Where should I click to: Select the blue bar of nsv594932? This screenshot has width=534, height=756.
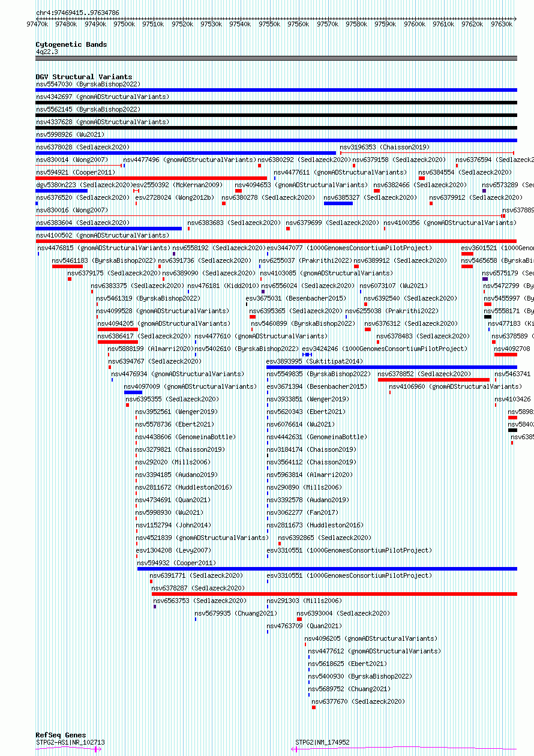[327, 569]
